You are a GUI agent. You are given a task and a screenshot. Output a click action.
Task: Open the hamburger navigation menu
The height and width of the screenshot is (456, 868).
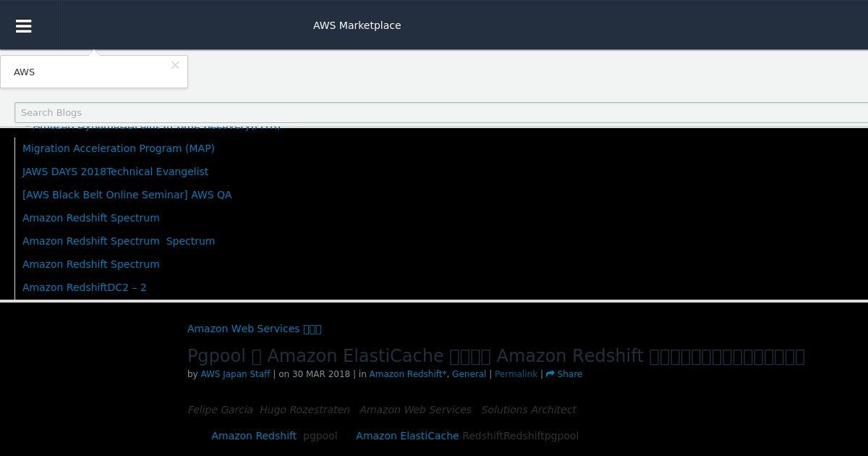(23, 26)
